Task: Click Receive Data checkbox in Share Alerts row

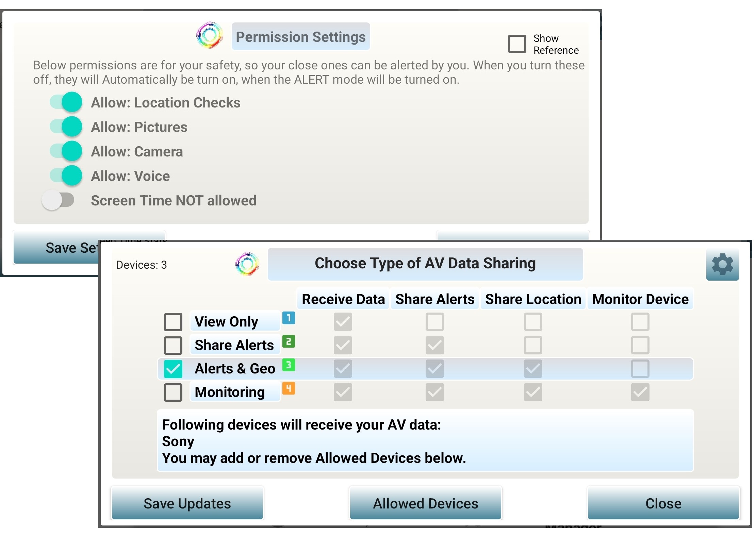Action: [x=343, y=345]
